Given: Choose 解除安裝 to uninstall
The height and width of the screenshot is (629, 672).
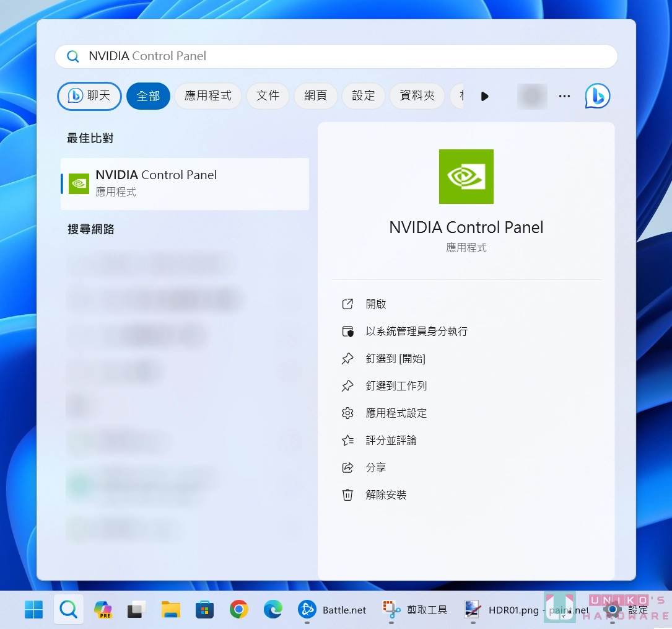Looking at the screenshot, I should (x=386, y=495).
